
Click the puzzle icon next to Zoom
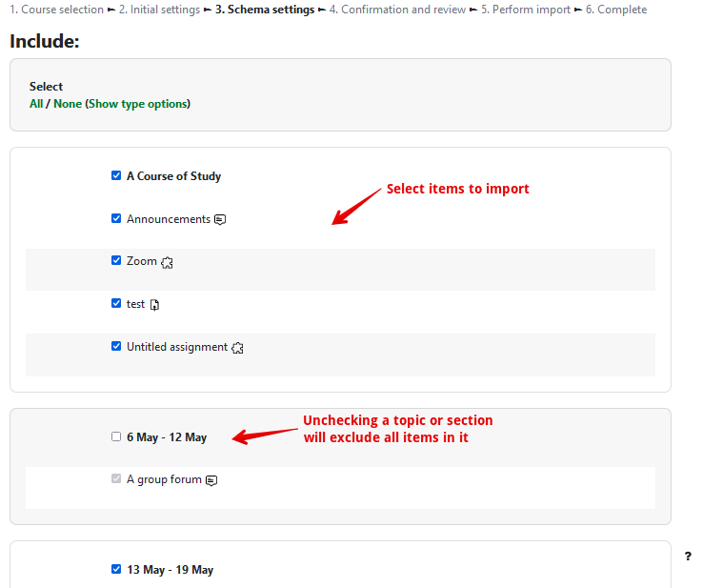167,262
